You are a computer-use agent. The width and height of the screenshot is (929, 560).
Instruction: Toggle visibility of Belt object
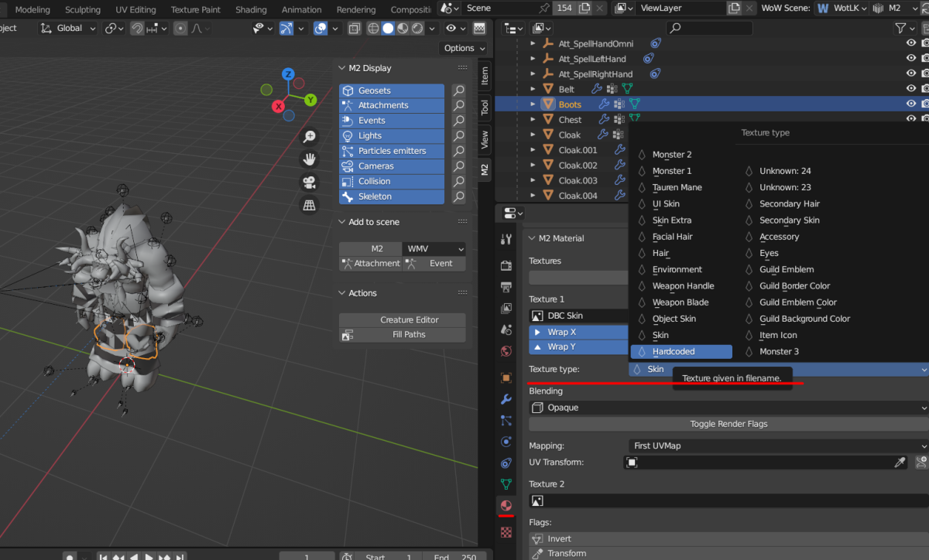tap(911, 89)
